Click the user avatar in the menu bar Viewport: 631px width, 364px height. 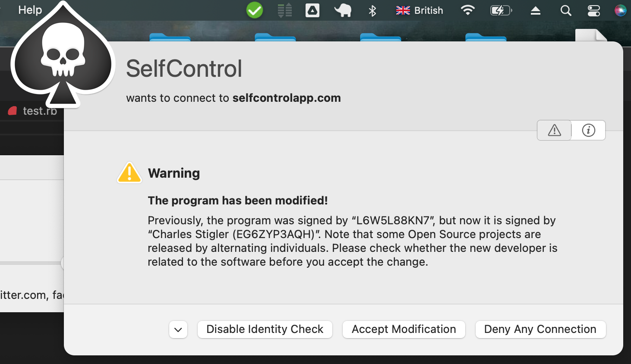tap(620, 10)
